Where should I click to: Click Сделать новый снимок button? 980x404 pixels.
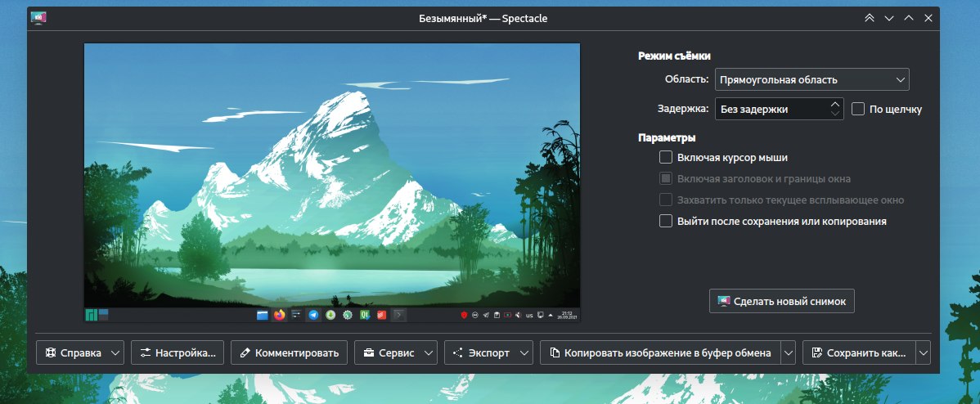click(x=782, y=301)
